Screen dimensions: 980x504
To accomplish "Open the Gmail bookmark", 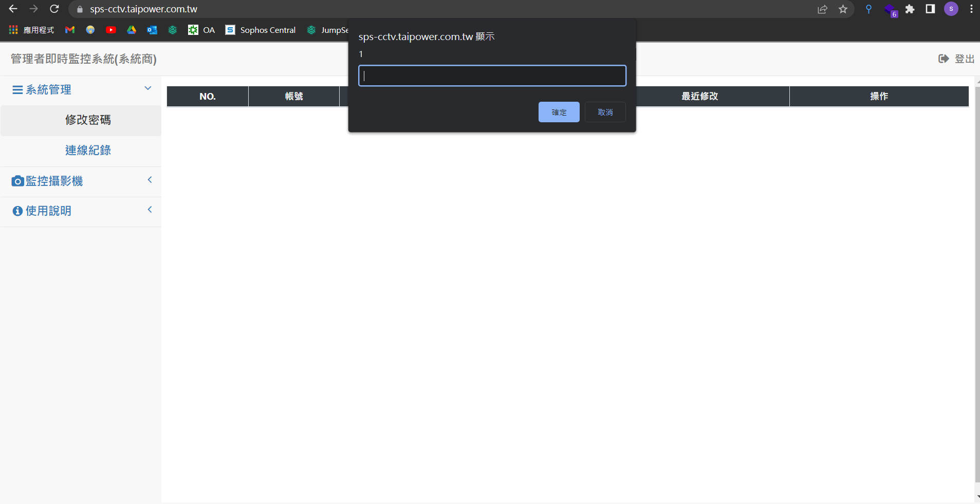I will pyautogui.click(x=70, y=30).
